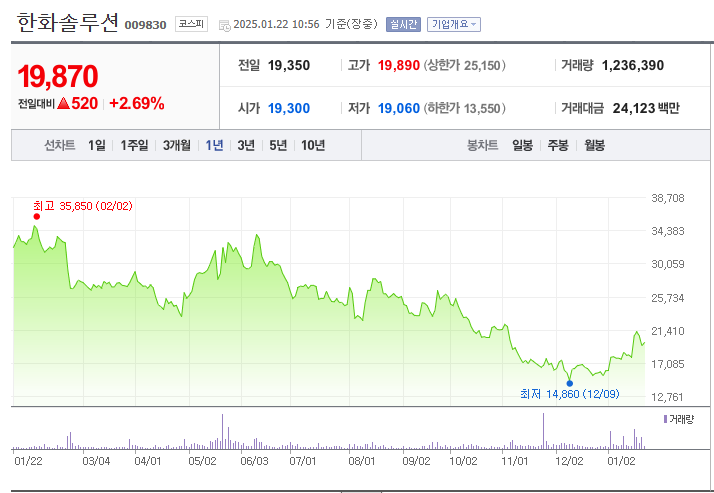Select the 1주일 line chart tab
714x493 pixels.
click(x=134, y=145)
